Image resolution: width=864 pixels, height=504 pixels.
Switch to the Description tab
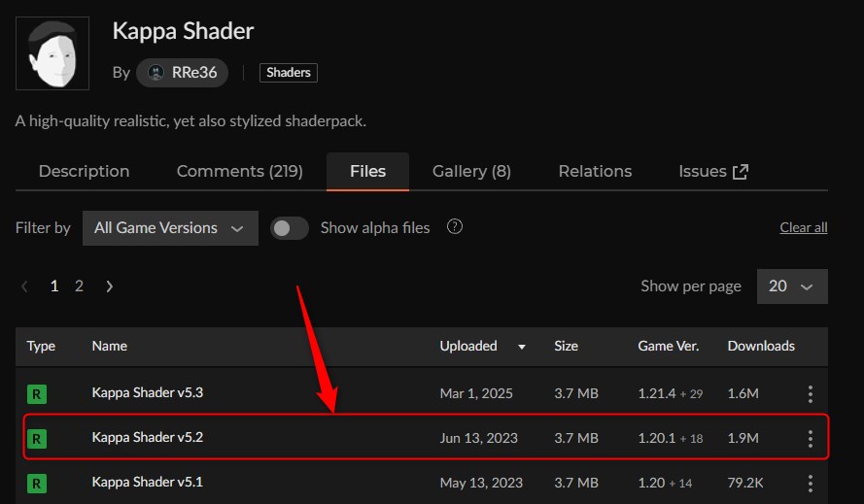coord(85,171)
